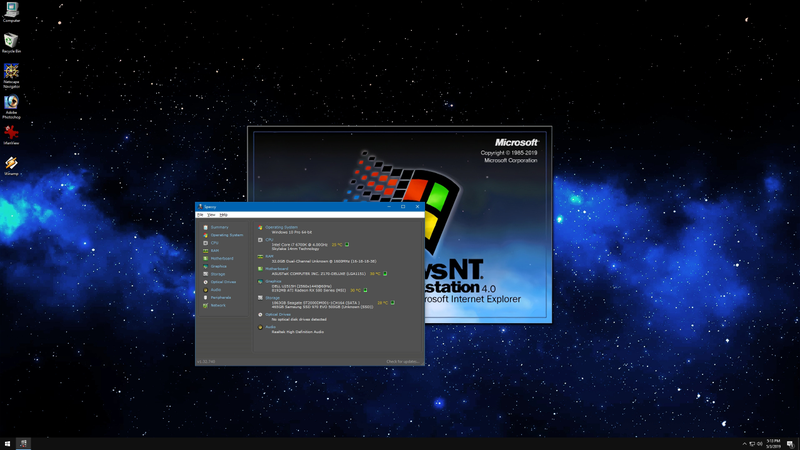This screenshot has height=450, width=800.
Task: Click the No optical disk drives detected text
Action: (299, 319)
